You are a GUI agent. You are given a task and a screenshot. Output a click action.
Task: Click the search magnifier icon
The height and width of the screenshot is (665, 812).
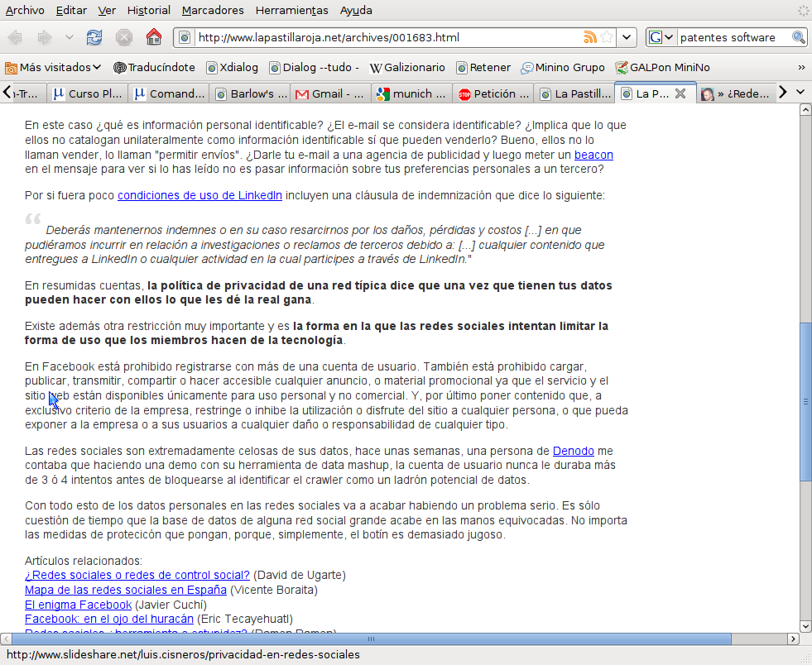(798, 37)
